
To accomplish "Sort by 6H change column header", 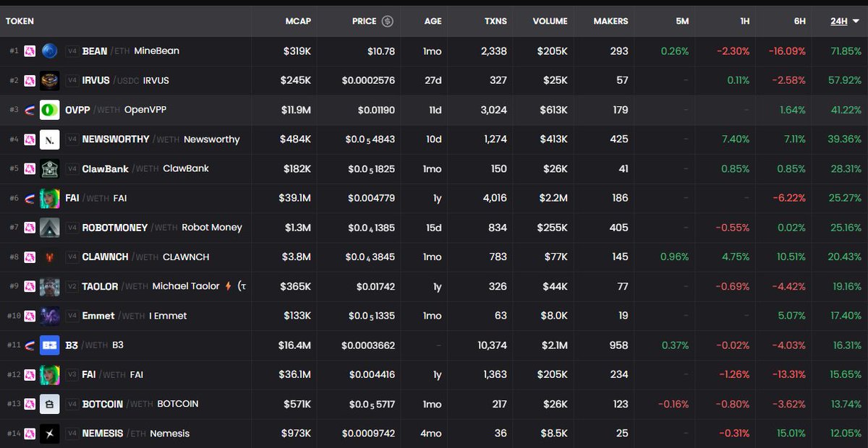I will [x=799, y=22].
